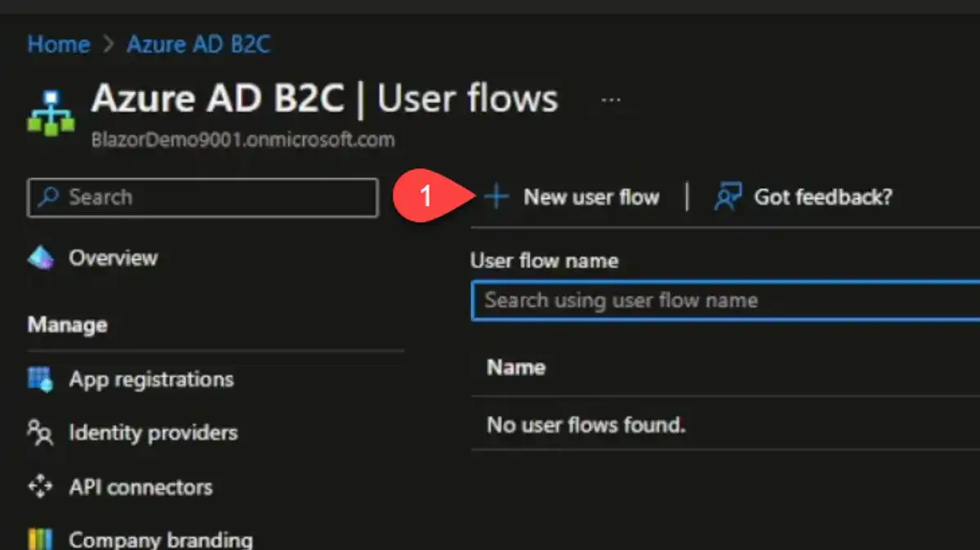This screenshot has width=980, height=550.
Task: Select Identity providers in the sidebar
Action: click(x=153, y=432)
